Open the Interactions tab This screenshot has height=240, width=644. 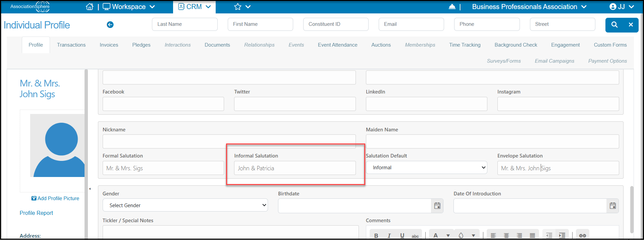coord(177,45)
